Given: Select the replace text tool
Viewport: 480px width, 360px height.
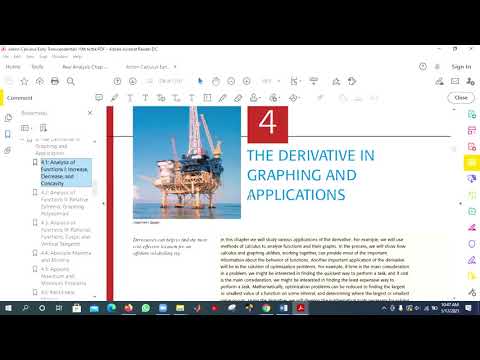Looking at the screenshot, I should 161,98.
